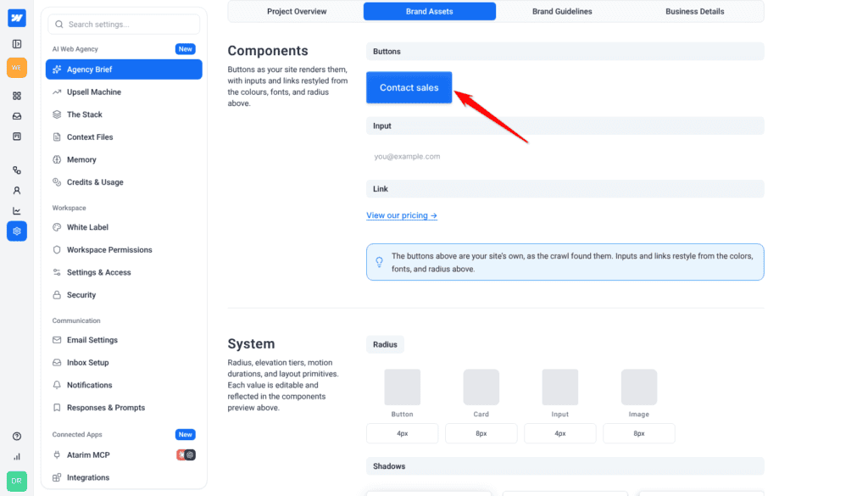Open the dashboard grid icon in the rail
Screen dimensions: 868x496
[x=17, y=96]
